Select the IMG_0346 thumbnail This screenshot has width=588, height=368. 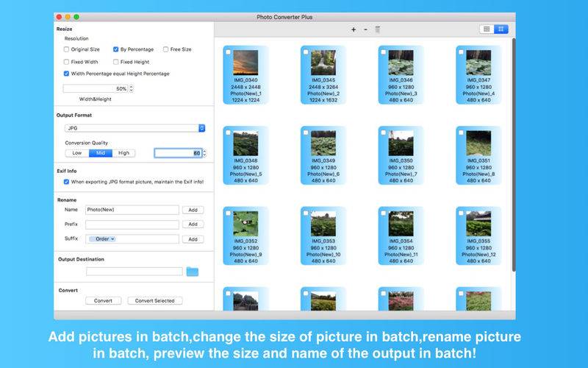[401, 63]
